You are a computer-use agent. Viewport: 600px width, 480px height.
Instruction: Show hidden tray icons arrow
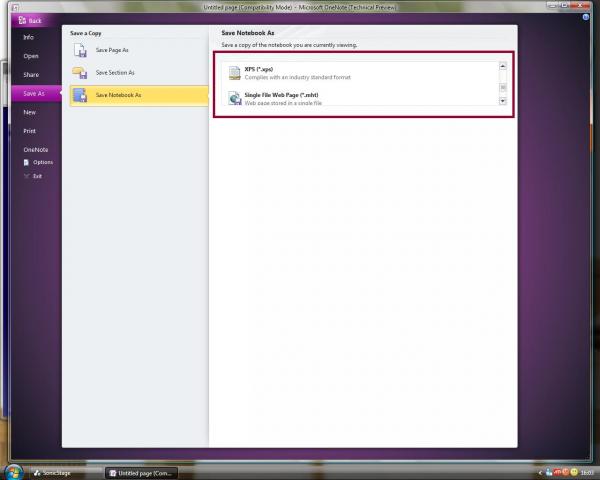(x=540, y=473)
